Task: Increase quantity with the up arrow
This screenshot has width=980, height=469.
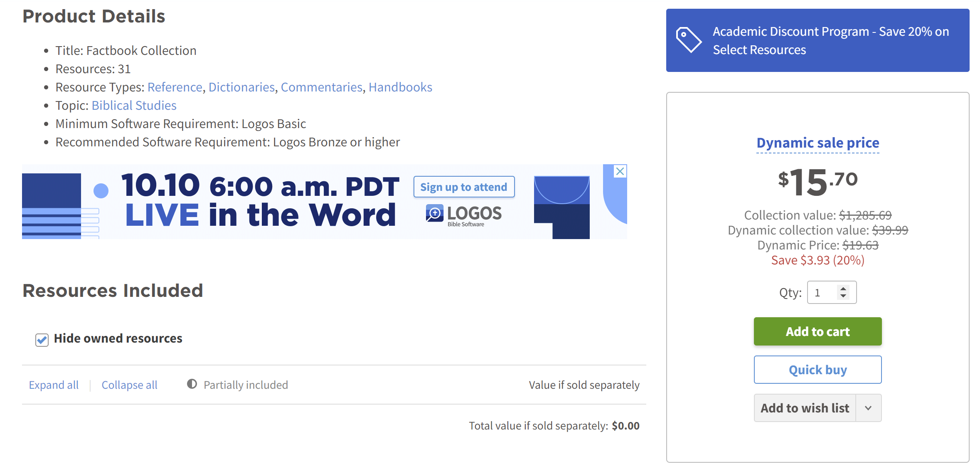Action: (x=843, y=289)
